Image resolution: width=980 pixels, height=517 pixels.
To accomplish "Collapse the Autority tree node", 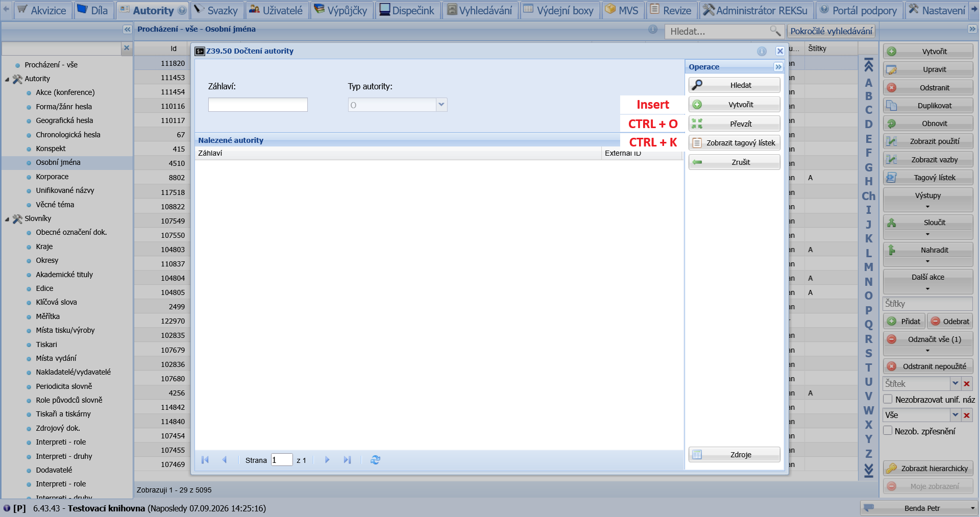I will (7, 79).
